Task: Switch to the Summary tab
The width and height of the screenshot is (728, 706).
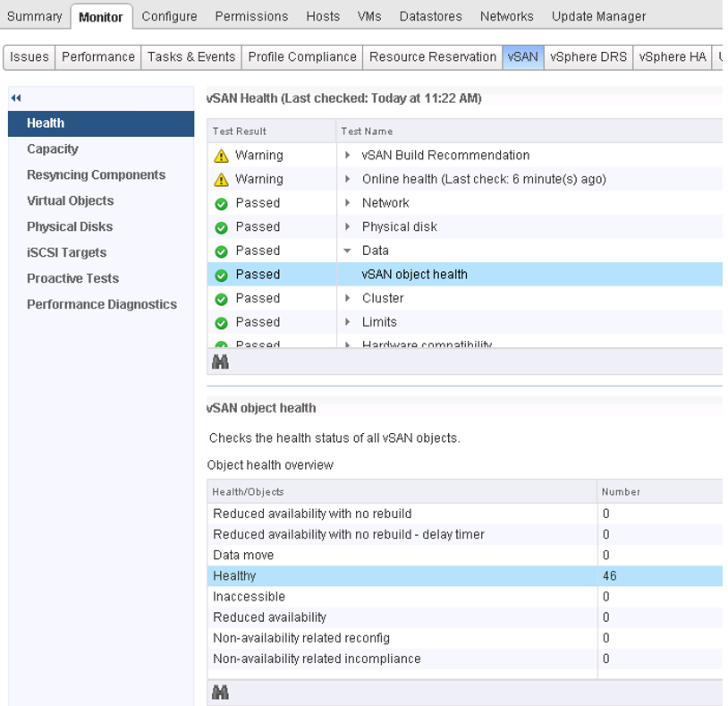Action: tap(34, 16)
